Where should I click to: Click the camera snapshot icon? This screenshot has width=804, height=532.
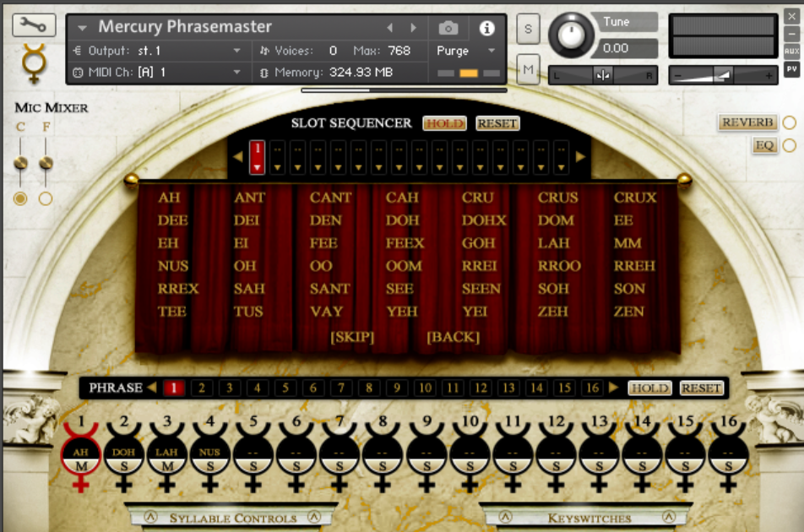pyautogui.click(x=448, y=28)
